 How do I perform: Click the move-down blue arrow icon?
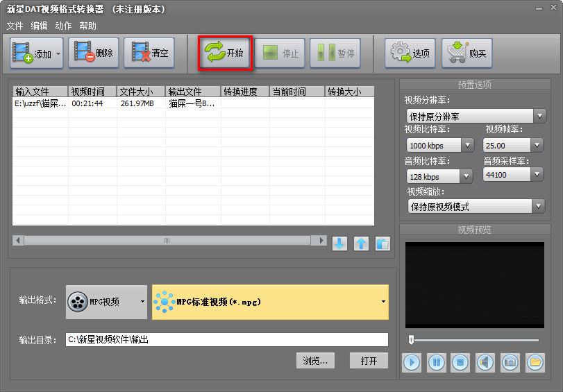pos(339,244)
